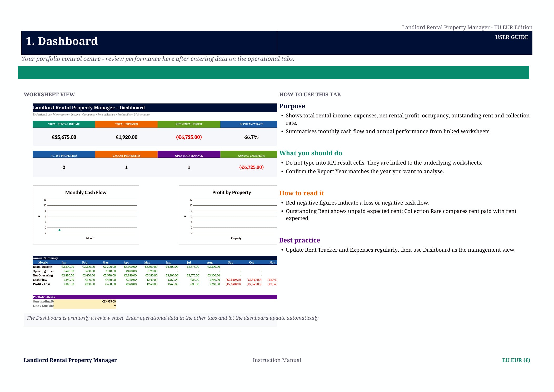The image size is (554, 392).
Task: Click the 'The Dashboard is primarily a review sheet' note
Action: (173, 318)
